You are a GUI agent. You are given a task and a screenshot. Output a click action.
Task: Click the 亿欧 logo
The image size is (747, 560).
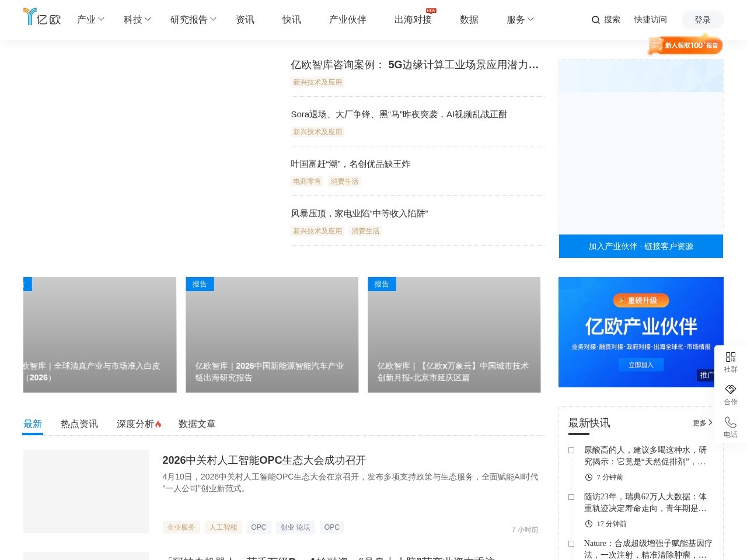pos(41,17)
